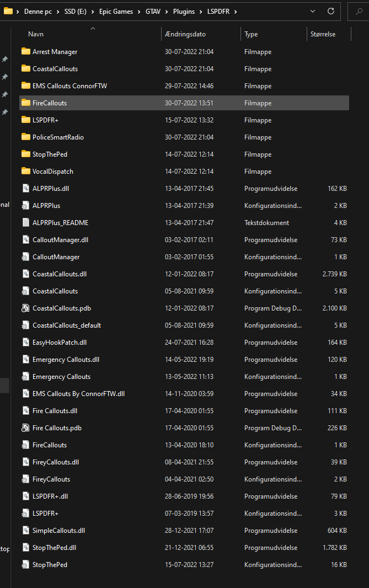The image size is (369, 588).
Task: Click the PoliceSmartRadio folder icon
Action: coord(25,137)
